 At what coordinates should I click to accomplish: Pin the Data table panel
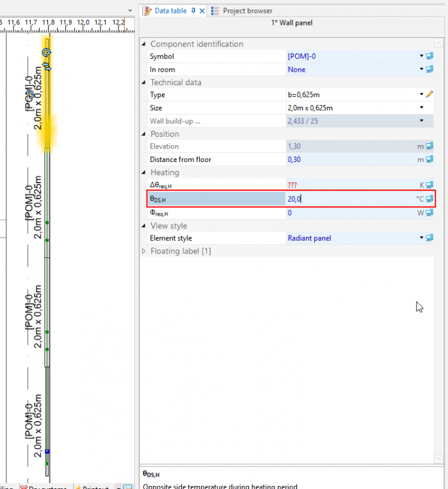[x=193, y=11]
